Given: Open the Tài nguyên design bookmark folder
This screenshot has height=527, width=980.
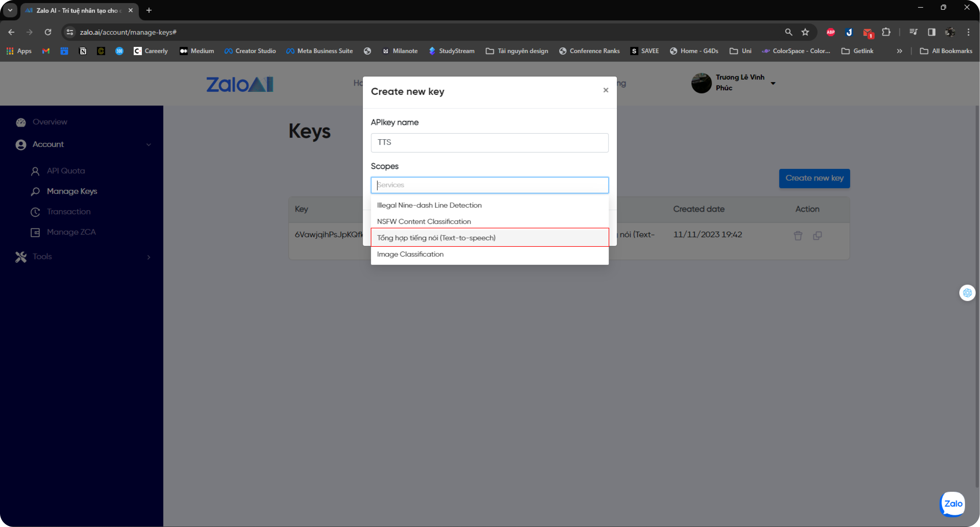Looking at the screenshot, I should [x=517, y=51].
